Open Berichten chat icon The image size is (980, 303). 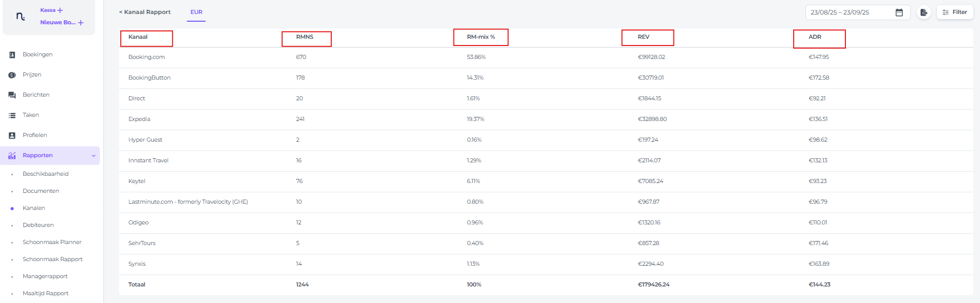(x=12, y=95)
